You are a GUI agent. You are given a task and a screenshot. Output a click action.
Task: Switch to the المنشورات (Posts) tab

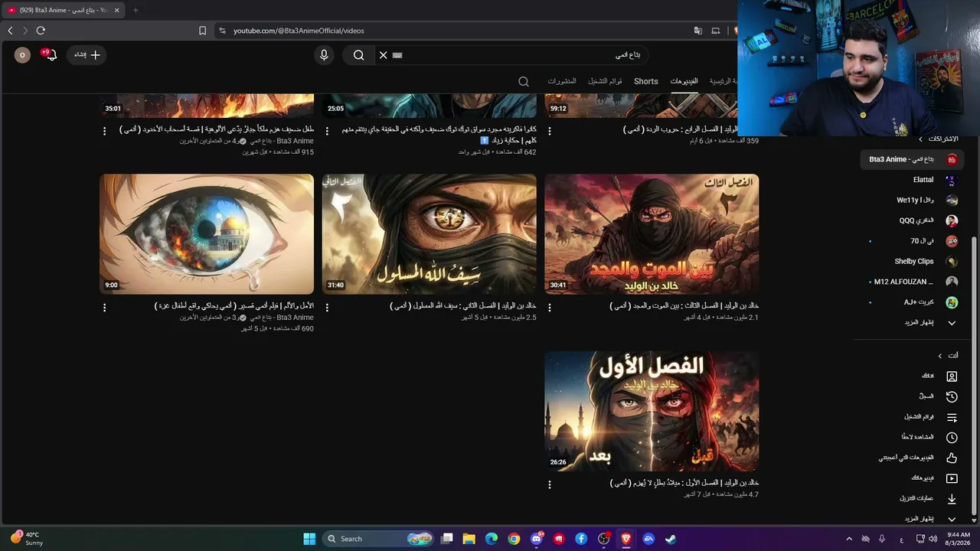(562, 81)
